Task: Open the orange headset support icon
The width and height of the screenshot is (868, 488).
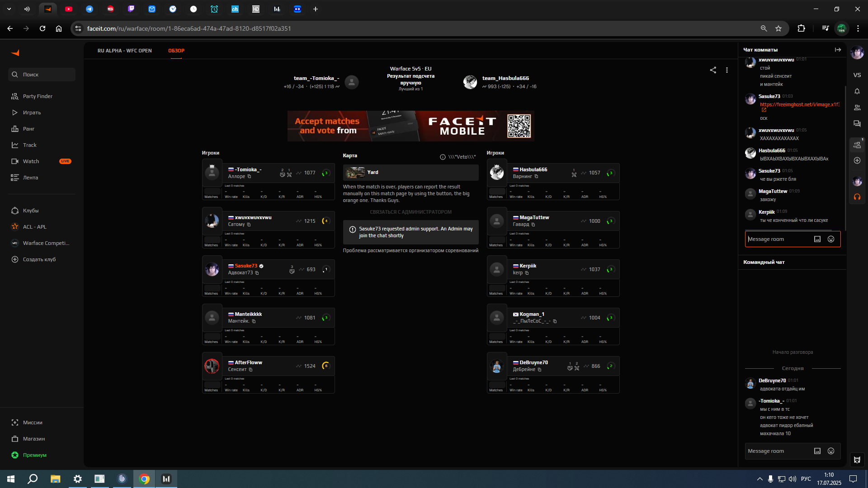Action: (857, 197)
